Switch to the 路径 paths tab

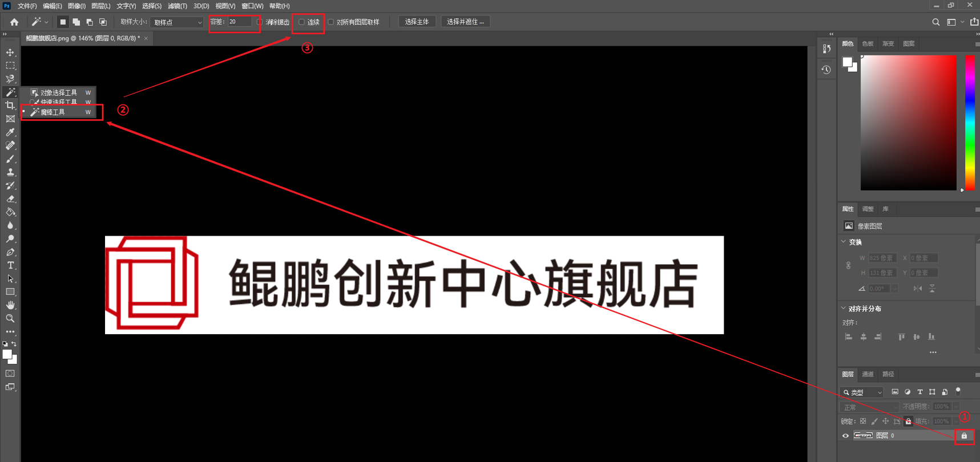(888, 374)
